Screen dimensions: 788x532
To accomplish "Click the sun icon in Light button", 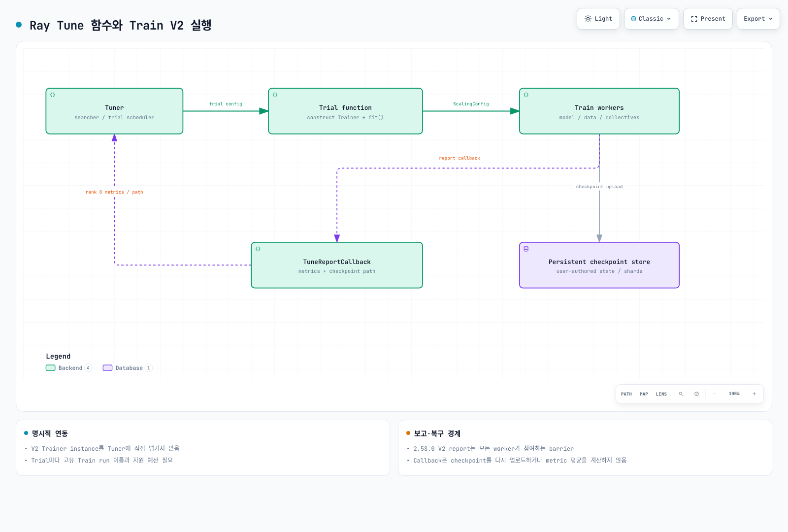I will point(588,19).
